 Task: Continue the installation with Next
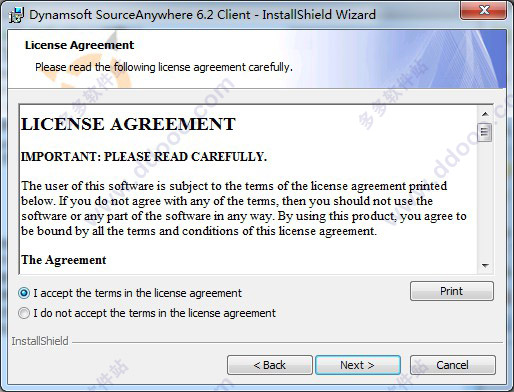pos(358,365)
